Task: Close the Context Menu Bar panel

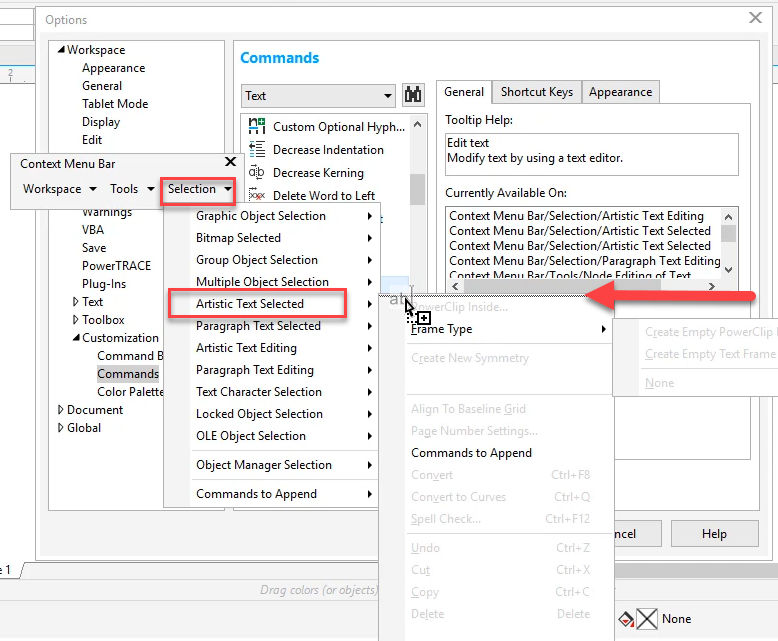Action: click(230, 162)
